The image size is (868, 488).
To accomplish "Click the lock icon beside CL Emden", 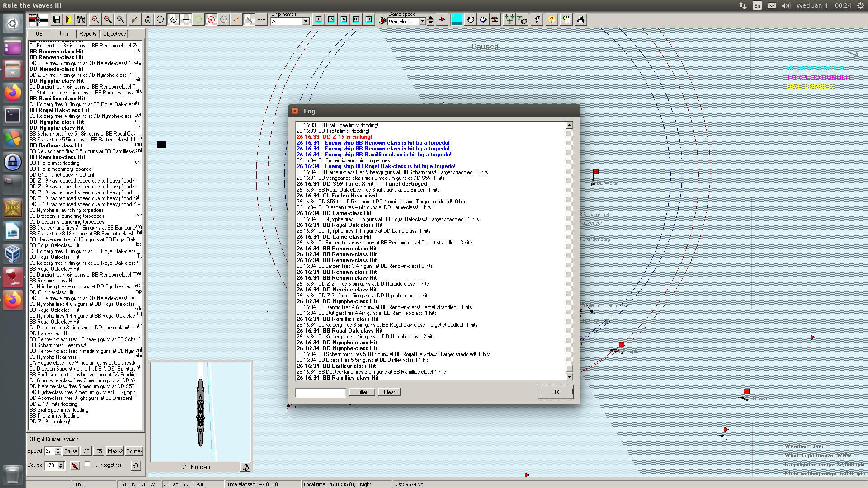I will click(245, 467).
